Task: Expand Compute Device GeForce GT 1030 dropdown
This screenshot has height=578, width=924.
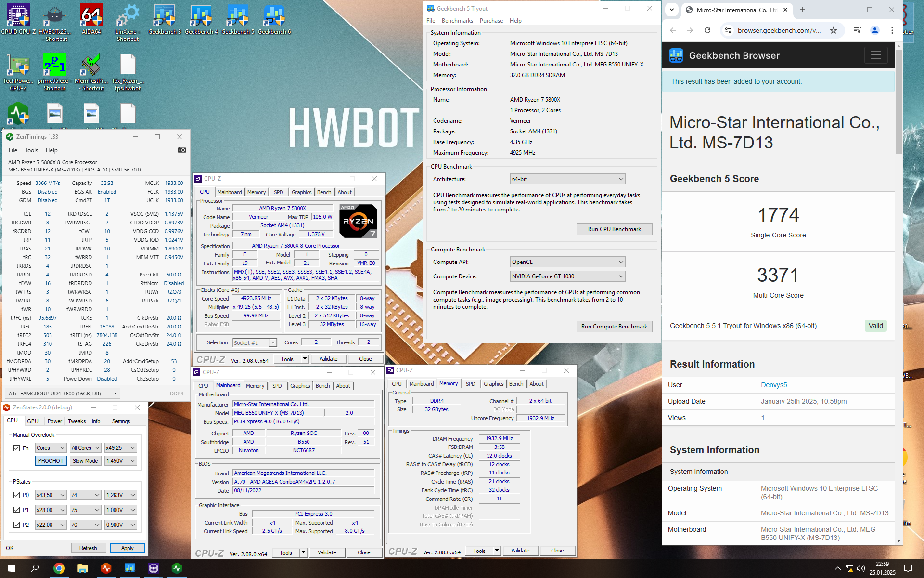Action: click(x=567, y=276)
